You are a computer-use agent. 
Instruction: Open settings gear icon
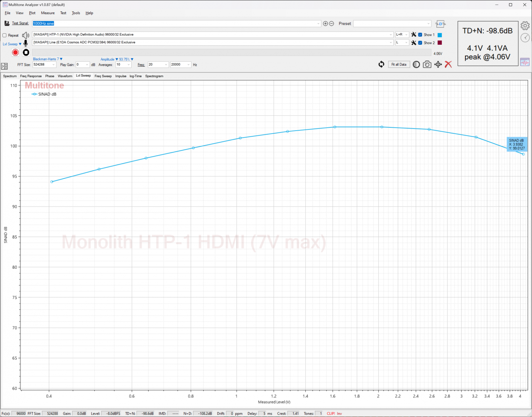(525, 26)
